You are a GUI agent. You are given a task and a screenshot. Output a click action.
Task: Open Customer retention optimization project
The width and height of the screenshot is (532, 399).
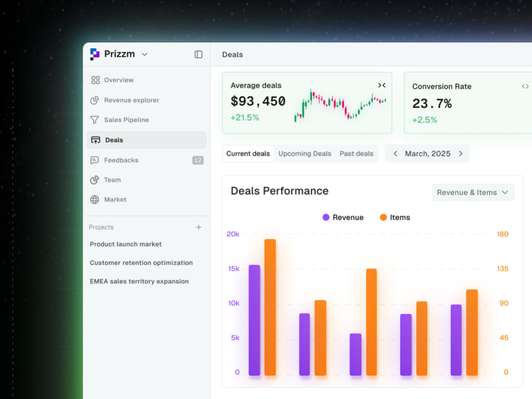[x=141, y=263]
